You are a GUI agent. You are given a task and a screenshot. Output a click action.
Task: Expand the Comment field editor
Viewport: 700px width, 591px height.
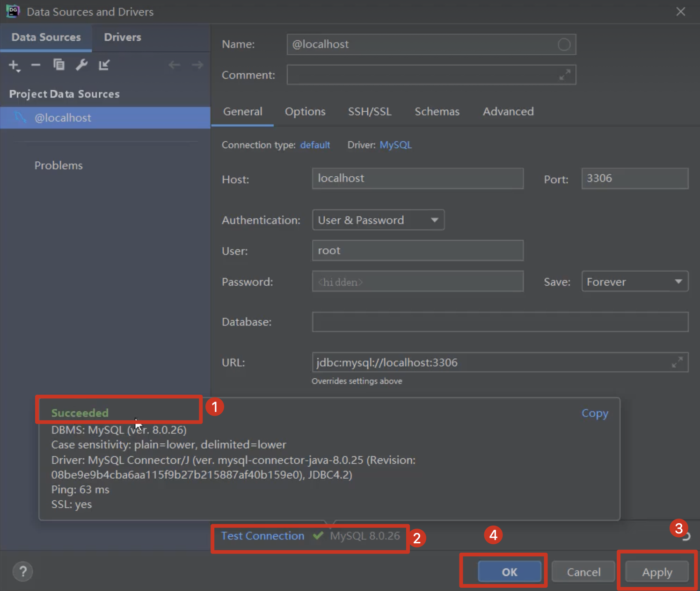click(565, 75)
